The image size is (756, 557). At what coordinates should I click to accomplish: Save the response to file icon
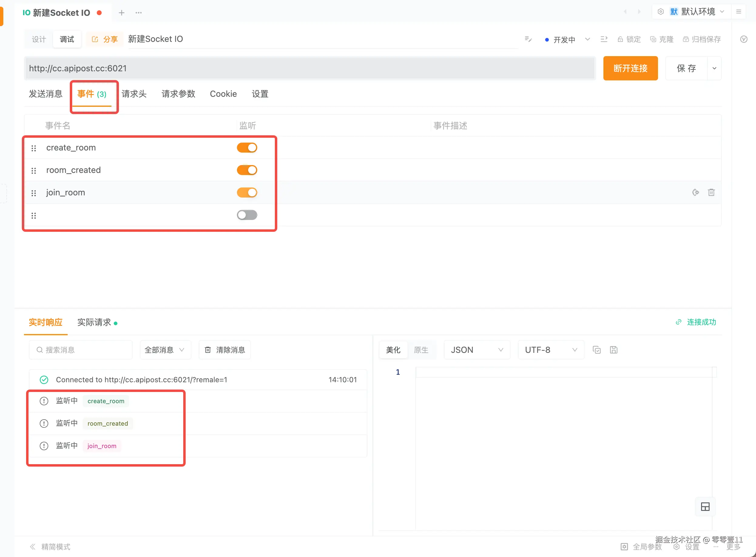click(x=613, y=350)
